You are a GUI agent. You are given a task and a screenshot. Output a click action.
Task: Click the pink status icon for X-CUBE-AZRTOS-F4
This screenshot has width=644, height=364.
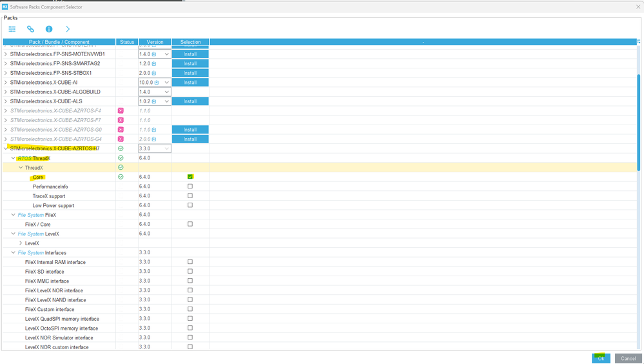point(121,110)
